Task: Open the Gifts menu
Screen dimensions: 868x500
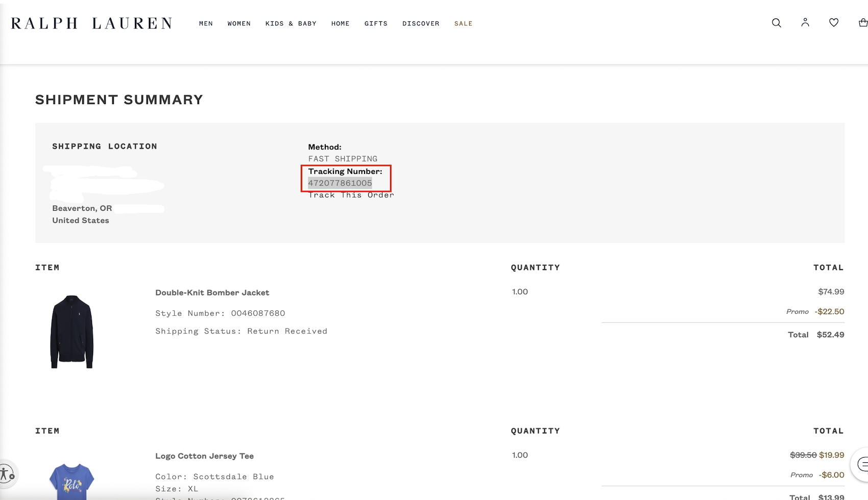Action: 376,23
